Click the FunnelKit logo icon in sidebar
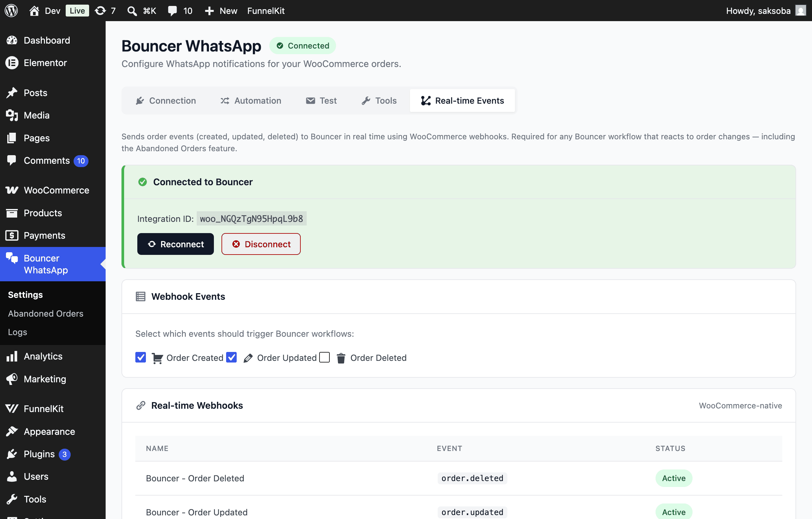812x519 pixels. coord(12,409)
